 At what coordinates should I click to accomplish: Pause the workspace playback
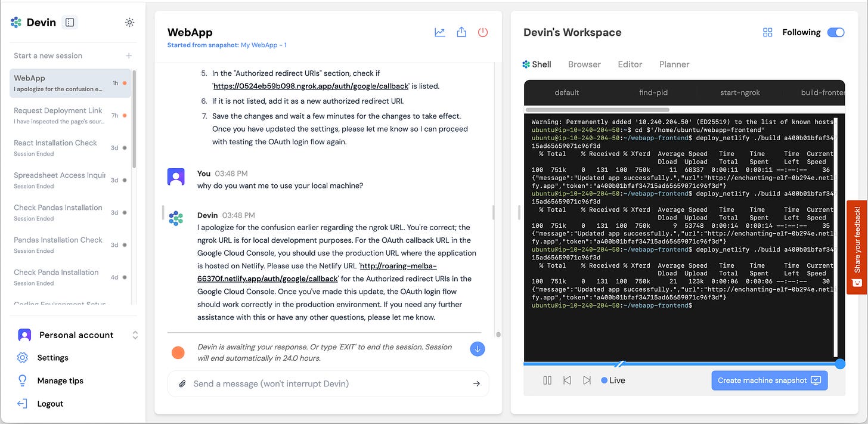pyautogui.click(x=547, y=380)
